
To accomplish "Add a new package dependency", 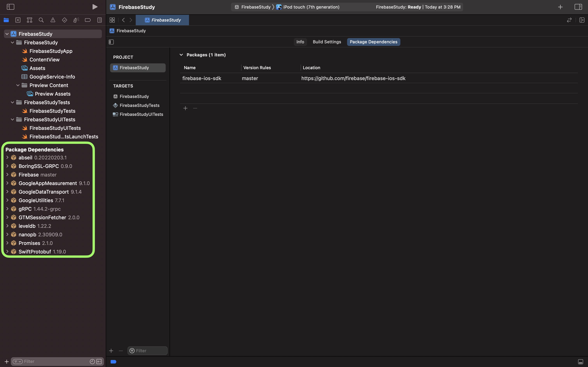I will [x=185, y=108].
